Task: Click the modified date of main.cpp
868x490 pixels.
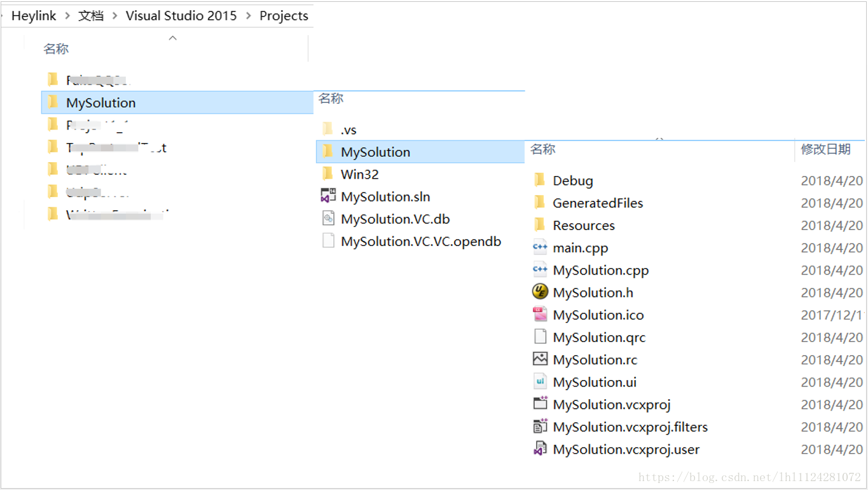Action: point(832,248)
